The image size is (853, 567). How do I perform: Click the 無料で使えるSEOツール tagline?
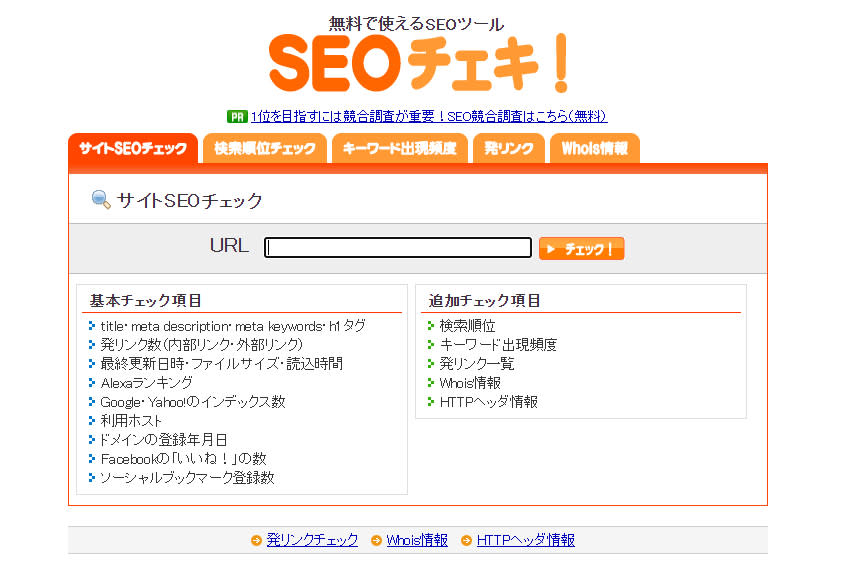[x=417, y=24]
